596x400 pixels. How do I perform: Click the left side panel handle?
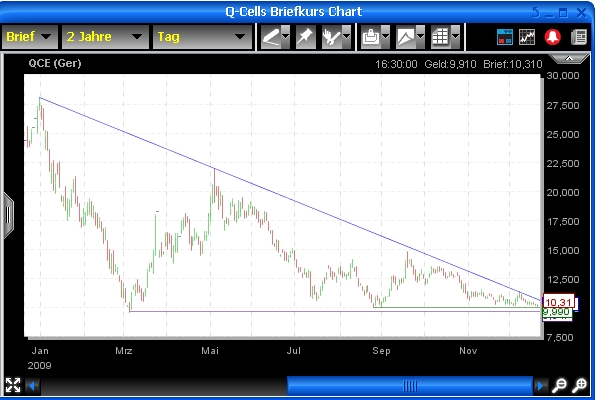(8, 216)
